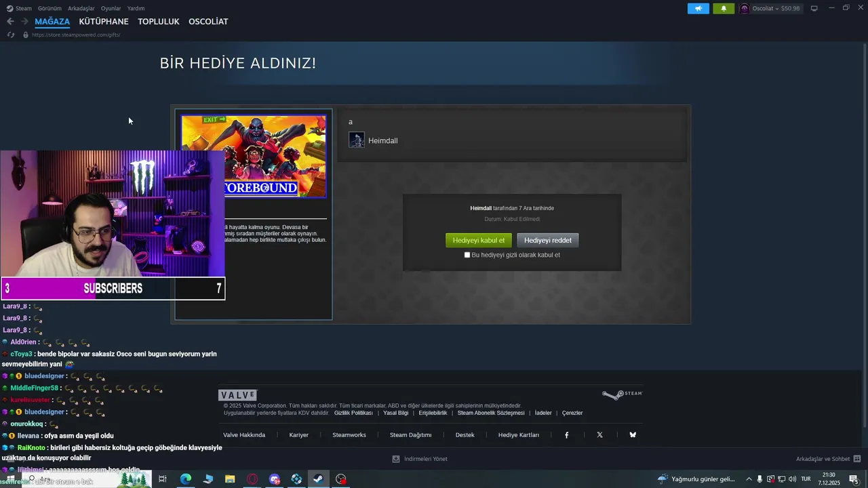868x488 pixels.
Task: Open Gizlilik Politikası link
Action: (x=353, y=413)
